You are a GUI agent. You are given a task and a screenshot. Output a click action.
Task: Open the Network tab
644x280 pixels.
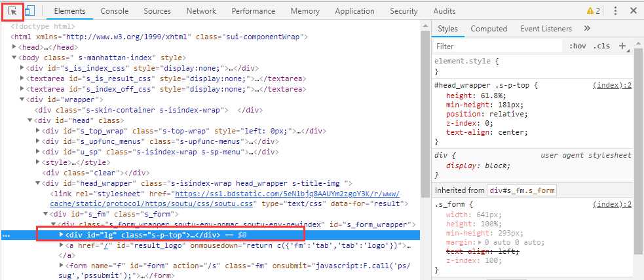point(200,11)
